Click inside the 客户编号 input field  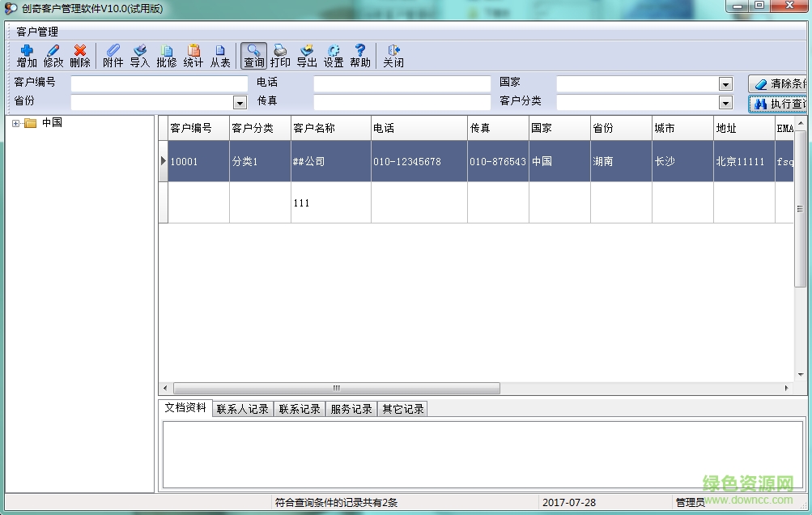pos(159,83)
